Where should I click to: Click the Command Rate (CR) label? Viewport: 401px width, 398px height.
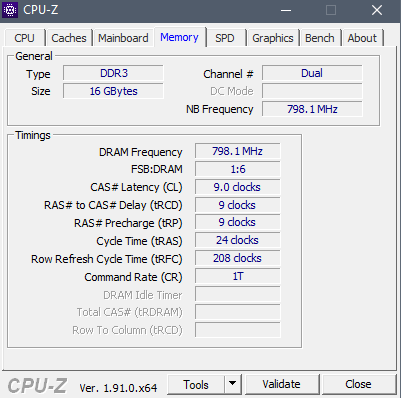pos(133,277)
